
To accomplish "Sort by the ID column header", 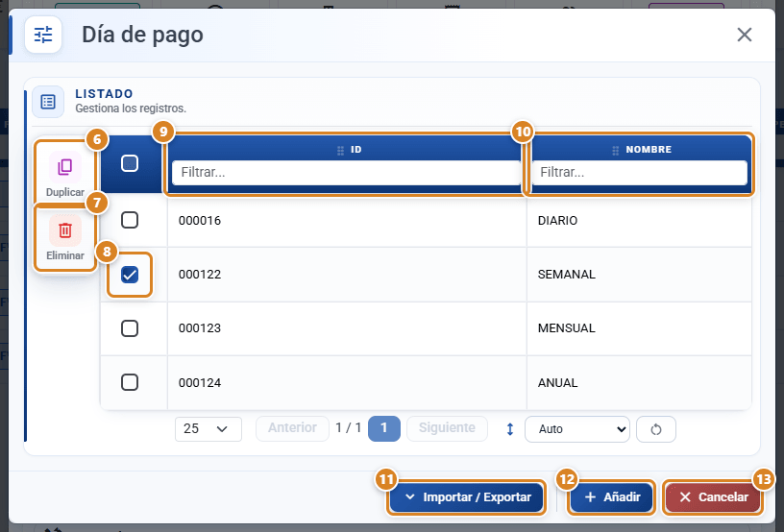I will (356, 150).
